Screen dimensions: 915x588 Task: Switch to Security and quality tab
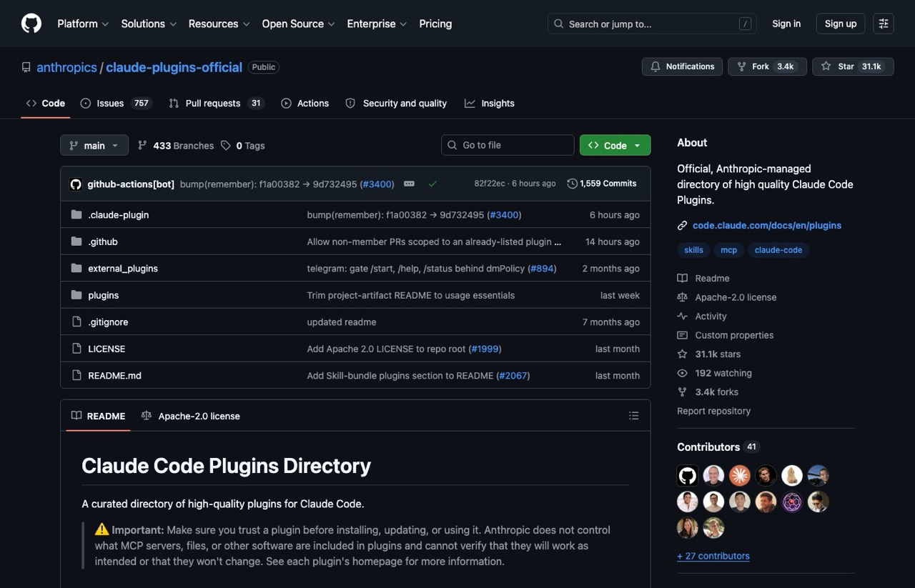click(x=396, y=104)
